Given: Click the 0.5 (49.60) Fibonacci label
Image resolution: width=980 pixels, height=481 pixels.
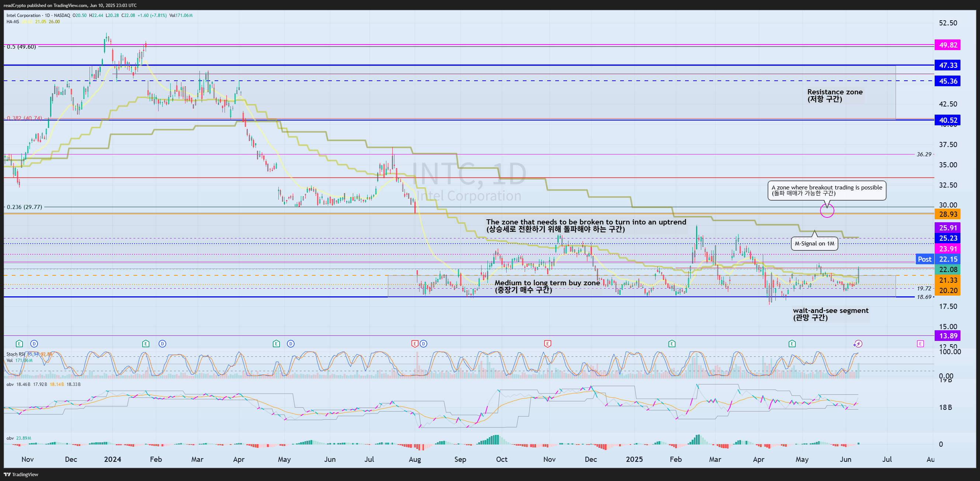Looking at the screenshot, I should 21,47.
